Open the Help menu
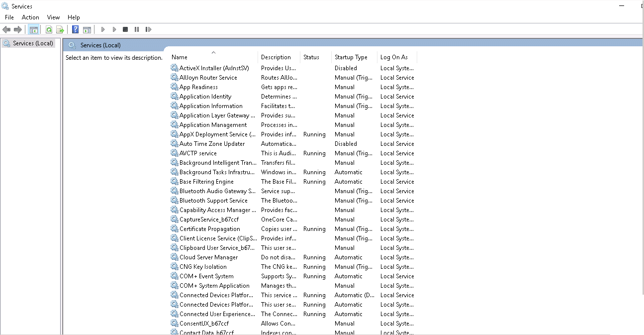The image size is (644, 335). [x=74, y=17]
